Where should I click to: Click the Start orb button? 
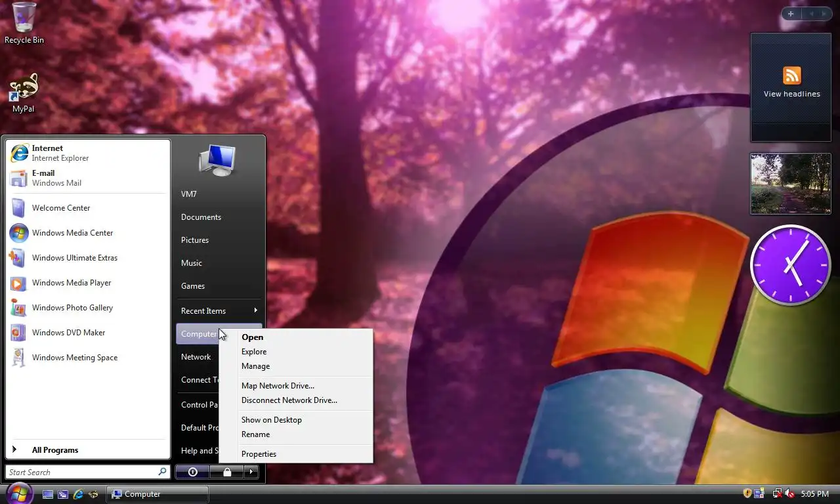point(19,493)
